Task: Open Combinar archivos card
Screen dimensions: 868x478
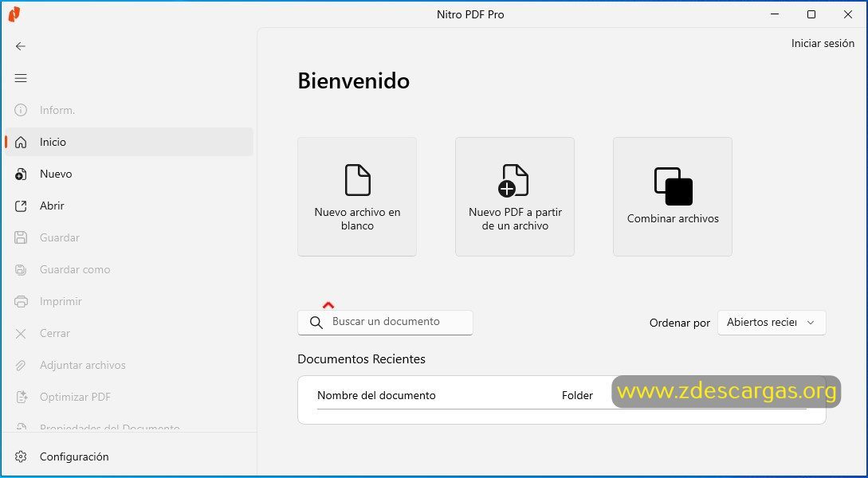Action: (x=673, y=197)
